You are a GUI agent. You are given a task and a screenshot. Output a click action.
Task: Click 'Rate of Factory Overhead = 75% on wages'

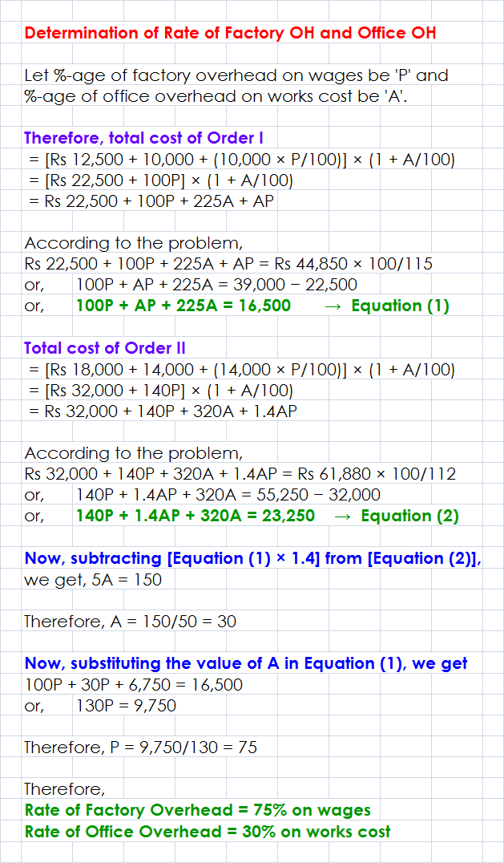pyautogui.click(x=198, y=809)
